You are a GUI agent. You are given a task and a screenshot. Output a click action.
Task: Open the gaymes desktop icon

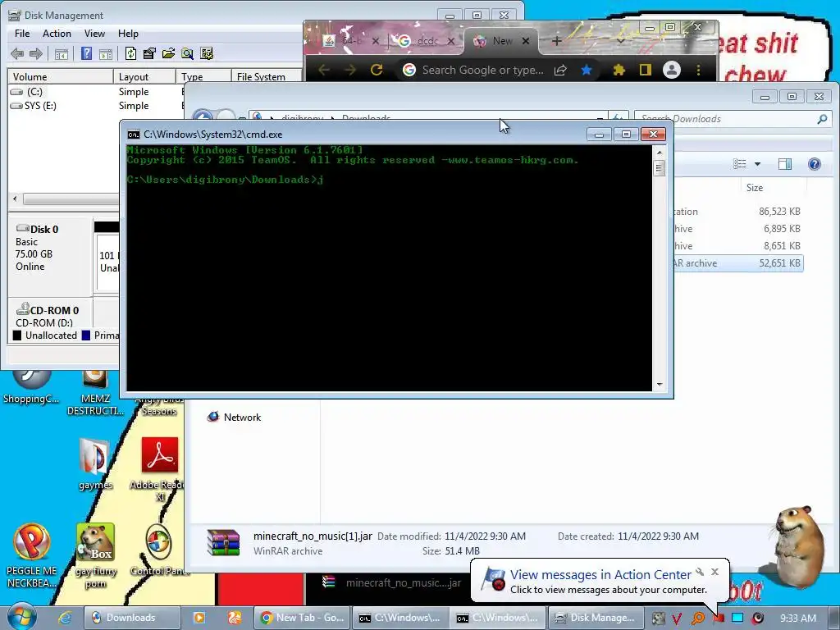click(95, 464)
